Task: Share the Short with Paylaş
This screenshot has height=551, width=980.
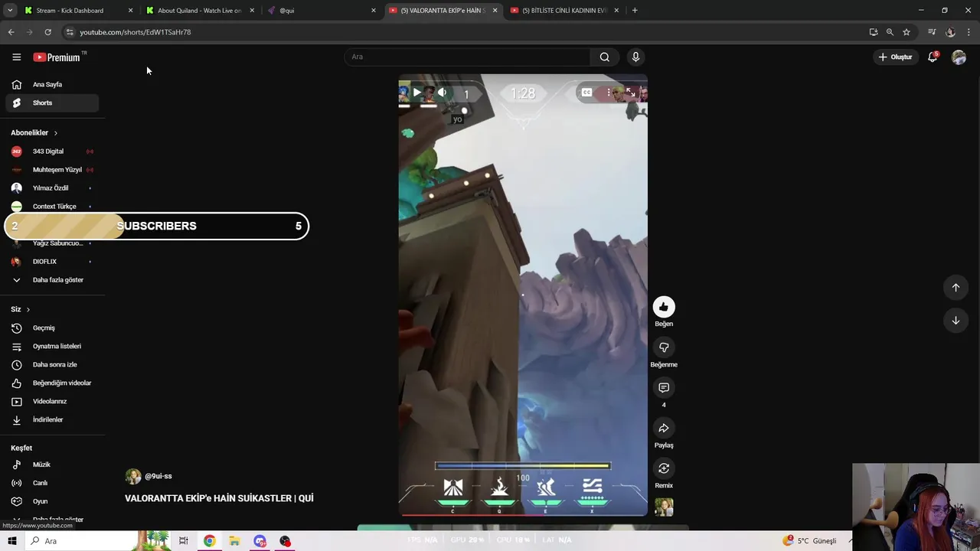Action: click(664, 428)
